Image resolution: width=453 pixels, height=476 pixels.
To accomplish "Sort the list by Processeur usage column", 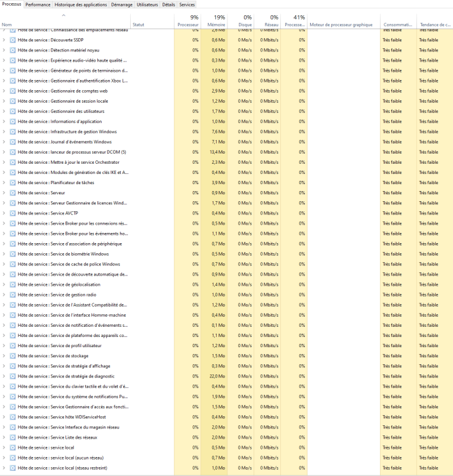I will (x=188, y=21).
